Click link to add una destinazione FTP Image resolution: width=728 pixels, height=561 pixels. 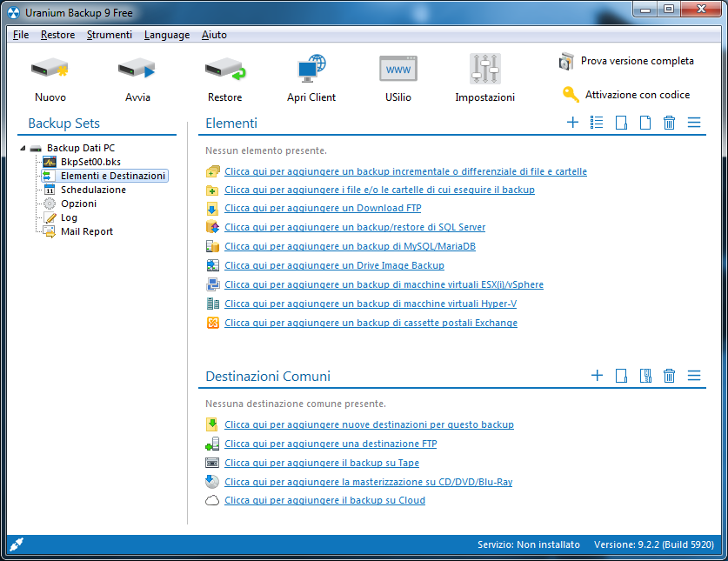tap(331, 444)
